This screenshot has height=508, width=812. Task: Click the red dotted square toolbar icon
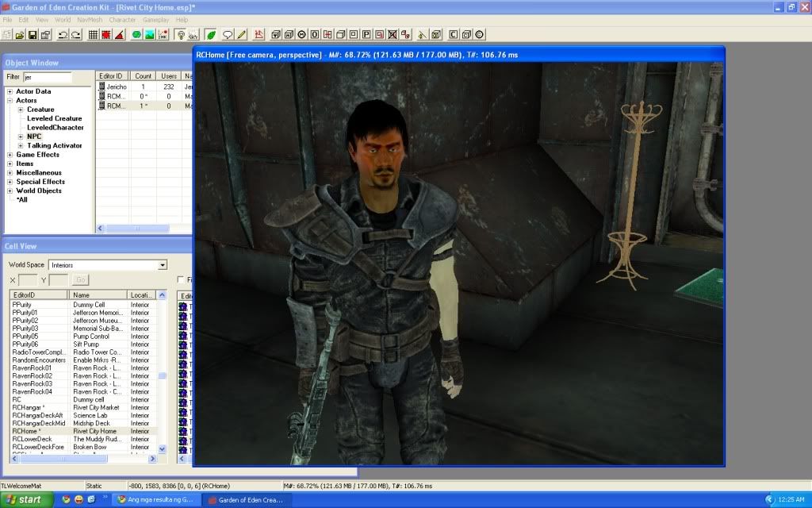point(106,35)
